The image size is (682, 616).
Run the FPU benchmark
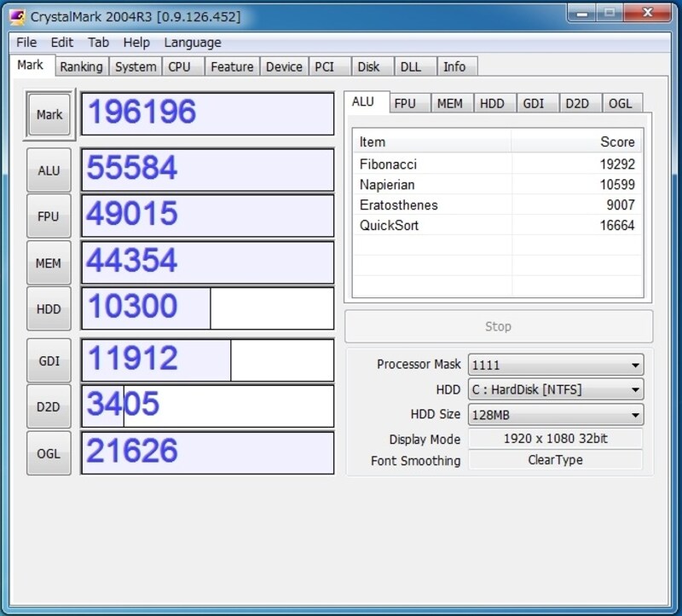(48, 216)
